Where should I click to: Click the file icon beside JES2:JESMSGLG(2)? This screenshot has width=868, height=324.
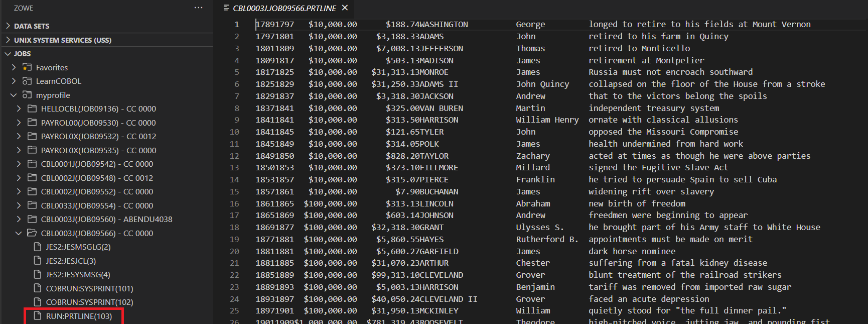pos(37,247)
